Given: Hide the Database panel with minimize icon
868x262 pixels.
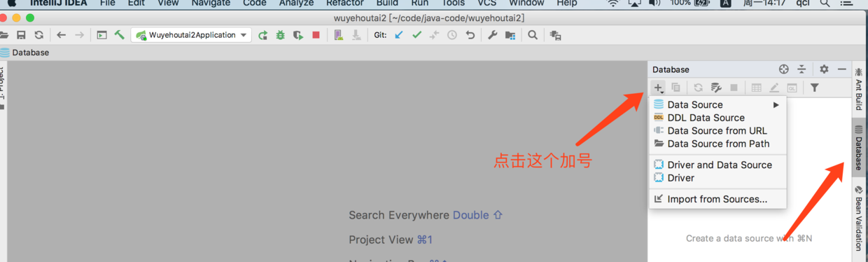Looking at the screenshot, I should point(842,69).
